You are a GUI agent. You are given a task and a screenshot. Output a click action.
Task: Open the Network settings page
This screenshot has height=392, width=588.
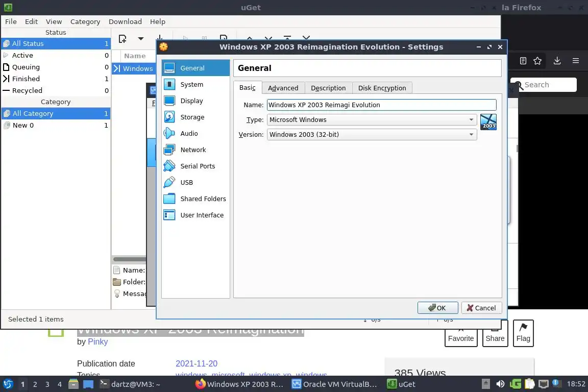pyautogui.click(x=195, y=150)
